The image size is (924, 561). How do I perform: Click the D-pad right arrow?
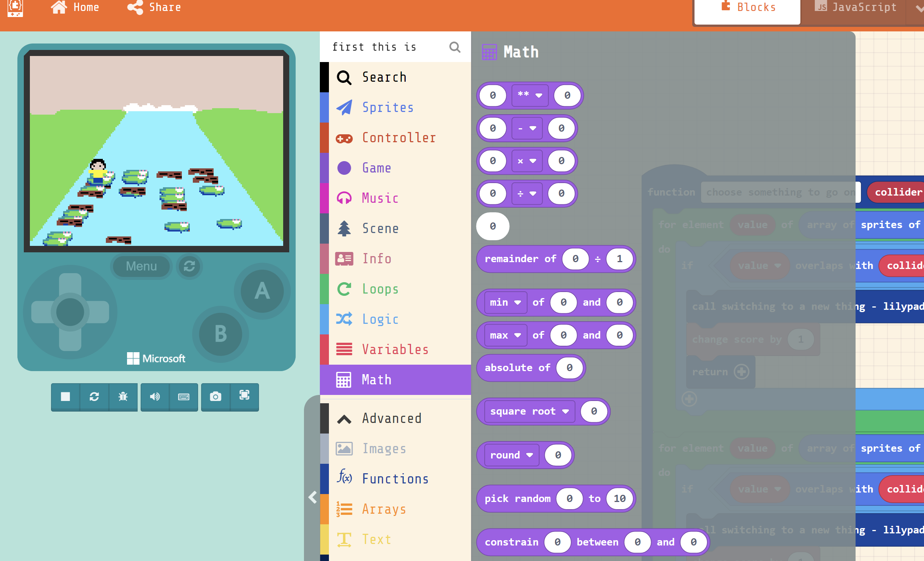tap(98, 312)
